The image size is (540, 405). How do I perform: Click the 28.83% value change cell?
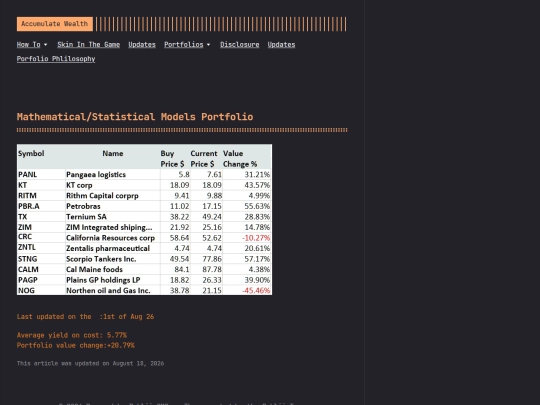[247, 217]
